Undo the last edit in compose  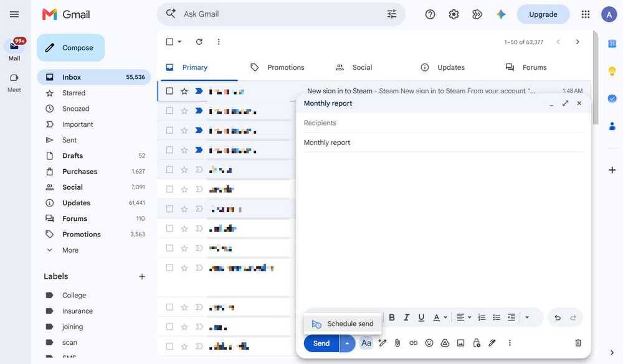(x=558, y=317)
